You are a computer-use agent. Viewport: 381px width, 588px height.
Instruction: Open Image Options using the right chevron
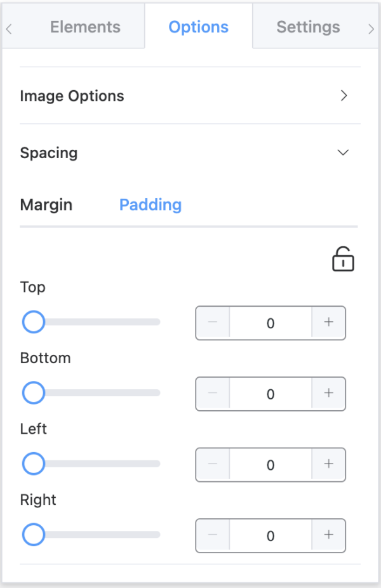[x=344, y=96]
